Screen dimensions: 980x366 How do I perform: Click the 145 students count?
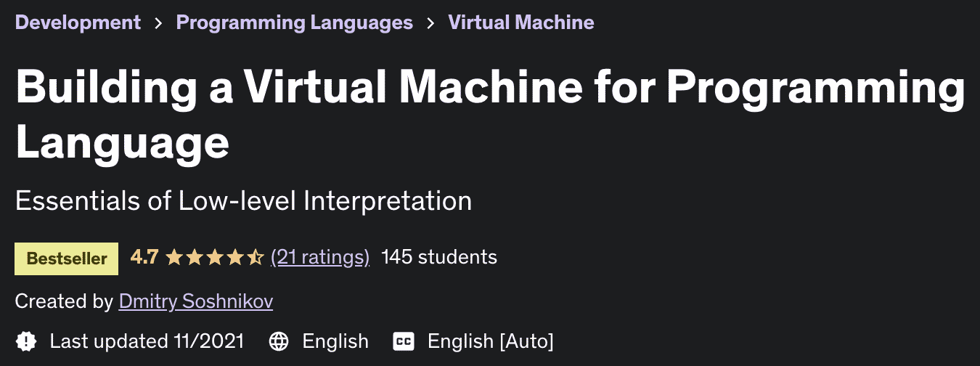coord(438,257)
